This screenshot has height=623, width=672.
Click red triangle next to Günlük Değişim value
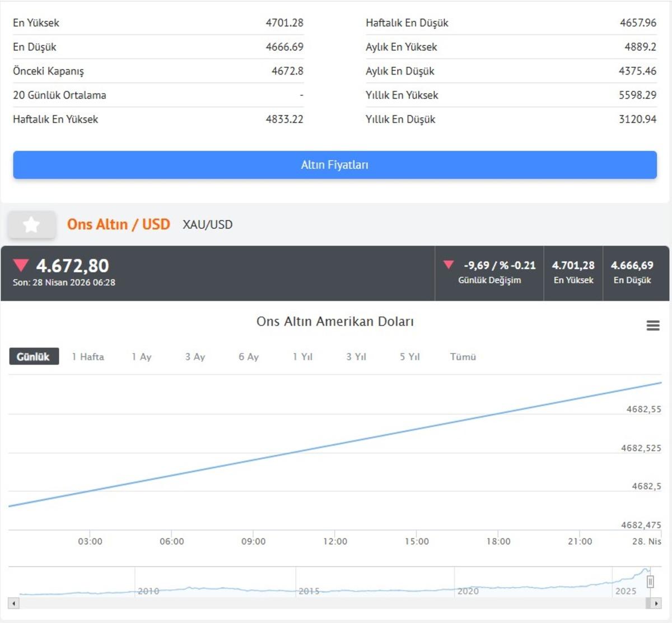click(448, 264)
